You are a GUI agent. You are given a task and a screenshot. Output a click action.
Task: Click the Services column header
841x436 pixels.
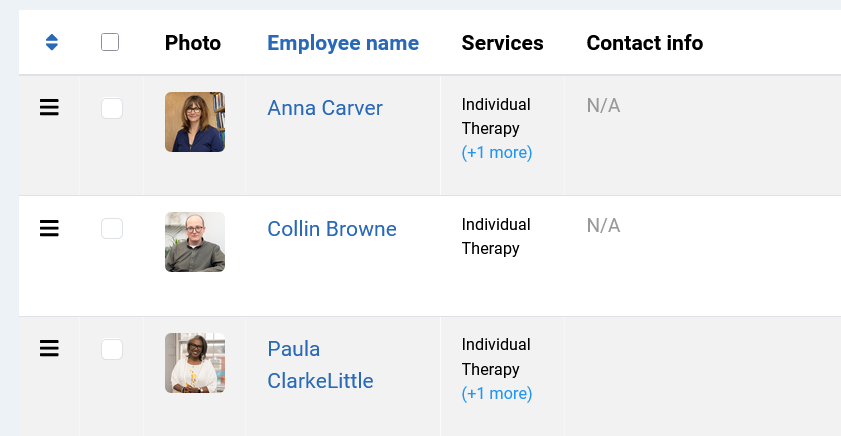click(502, 43)
